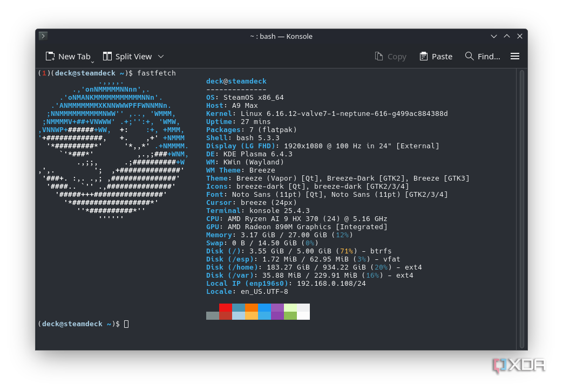Open the terminal icon menu in title bar
Screen dimensions: 563x392
coord(43,36)
